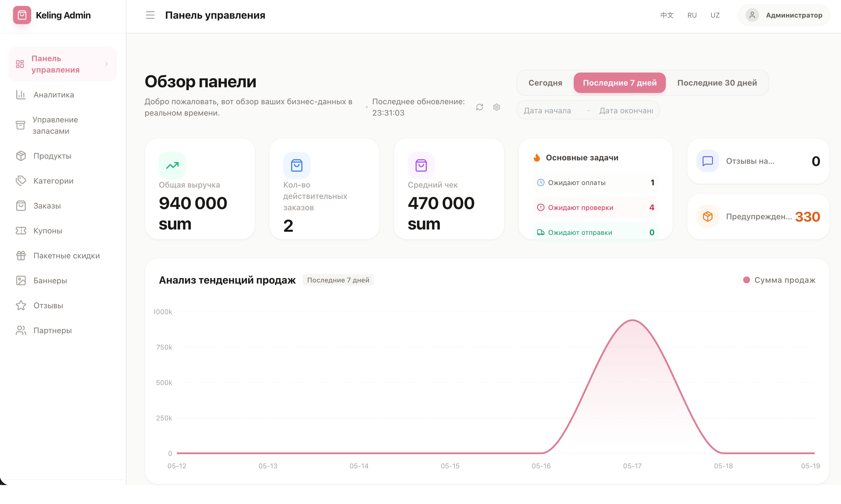This screenshot has width=841, height=504.
Task: Click the Reviews star icon
Action: (21, 305)
